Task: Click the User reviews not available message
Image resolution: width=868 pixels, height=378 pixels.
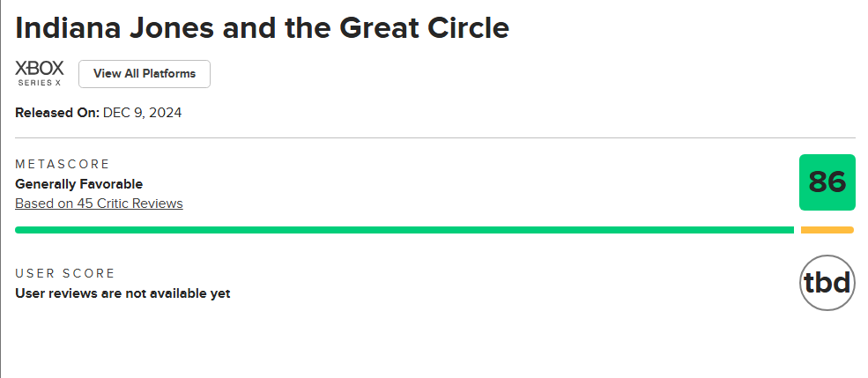Action: (x=122, y=293)
